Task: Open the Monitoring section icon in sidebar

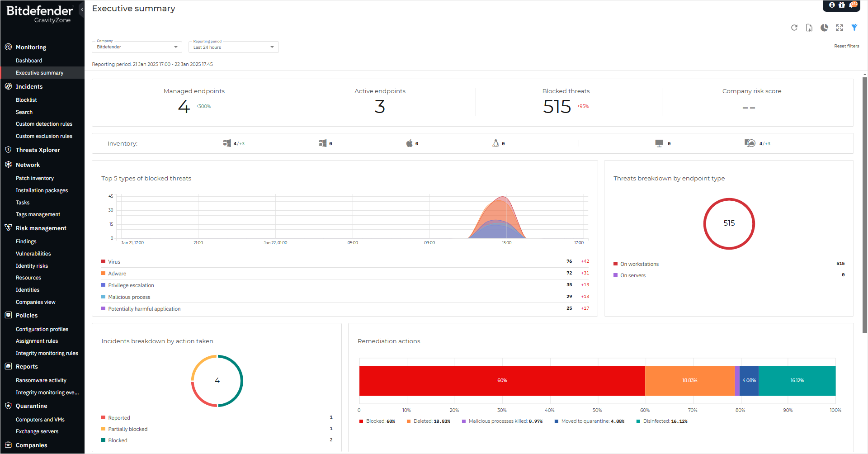Action: 8,47
